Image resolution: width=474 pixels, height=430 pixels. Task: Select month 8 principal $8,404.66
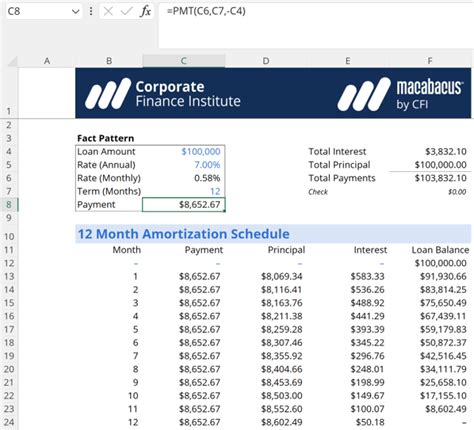coord(282,369)
